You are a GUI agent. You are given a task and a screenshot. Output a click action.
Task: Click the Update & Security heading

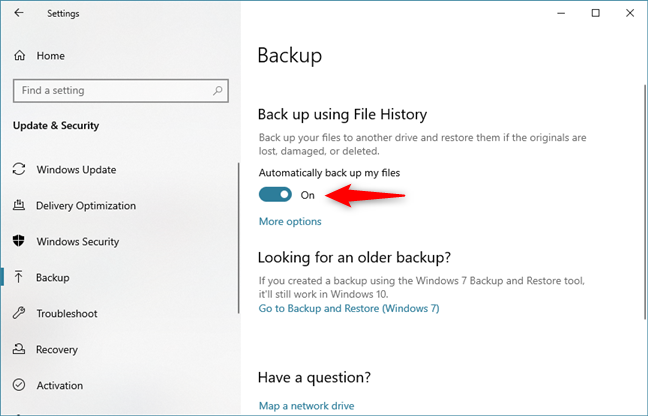(56, 126)
